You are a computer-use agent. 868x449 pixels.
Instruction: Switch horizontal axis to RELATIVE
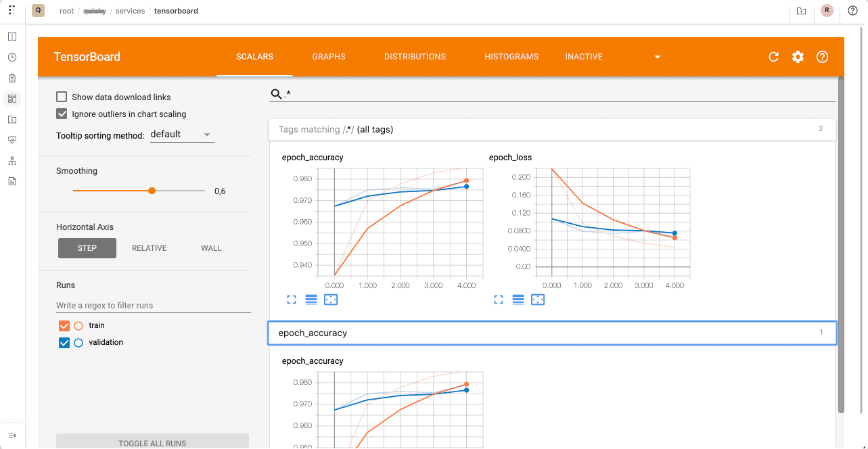coord(149,248)
